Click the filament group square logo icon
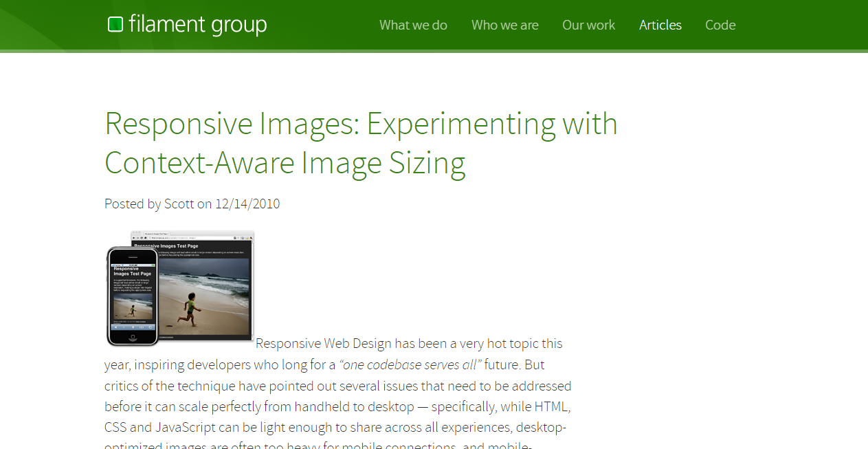Viewport: 868px width, 449px height. (115, 25)
